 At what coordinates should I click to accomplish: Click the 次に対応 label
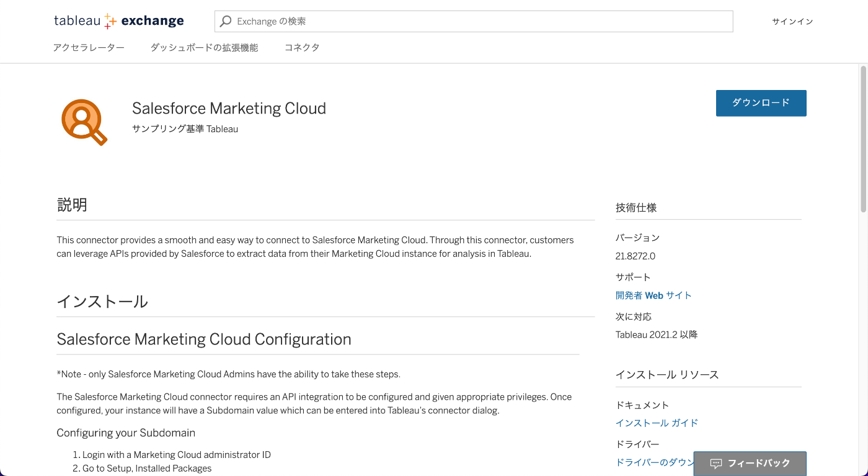(633, 317)
